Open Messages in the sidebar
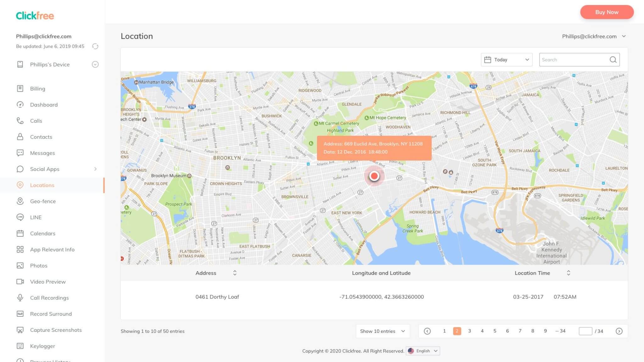The image size is (644, 362). pyautogui.click(x=42, y=153)
